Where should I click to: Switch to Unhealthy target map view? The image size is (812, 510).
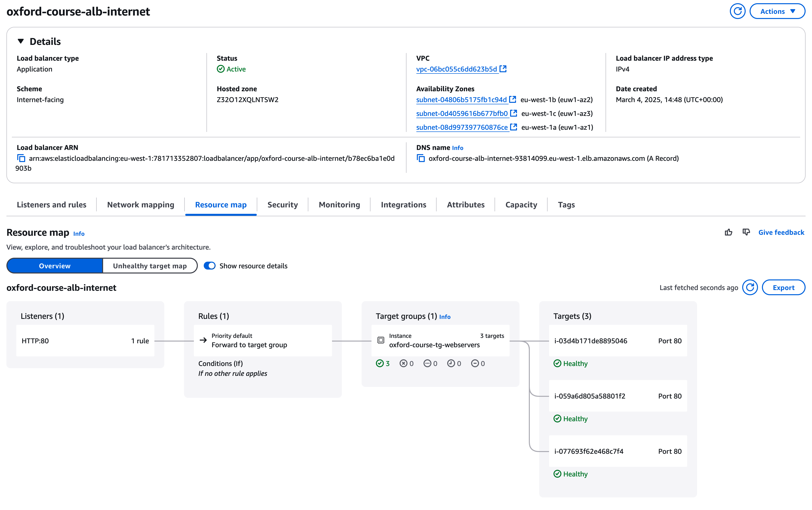click(x=150, y=266)
